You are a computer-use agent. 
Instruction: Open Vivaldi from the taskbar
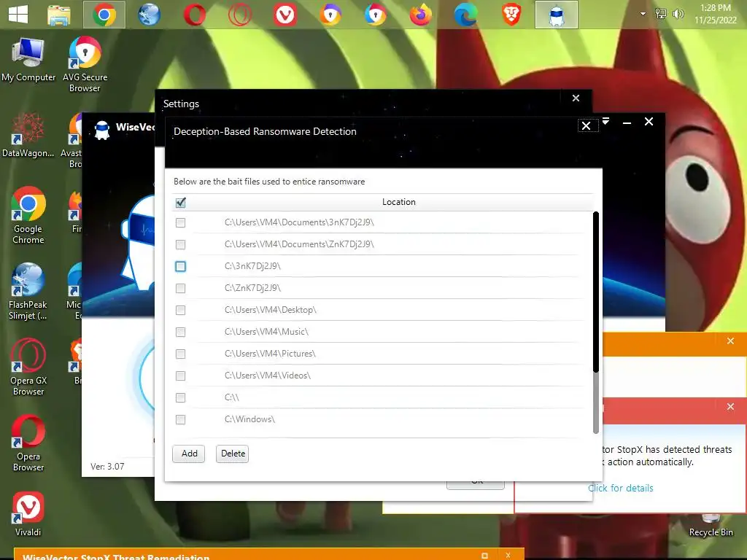coord(285,15)
